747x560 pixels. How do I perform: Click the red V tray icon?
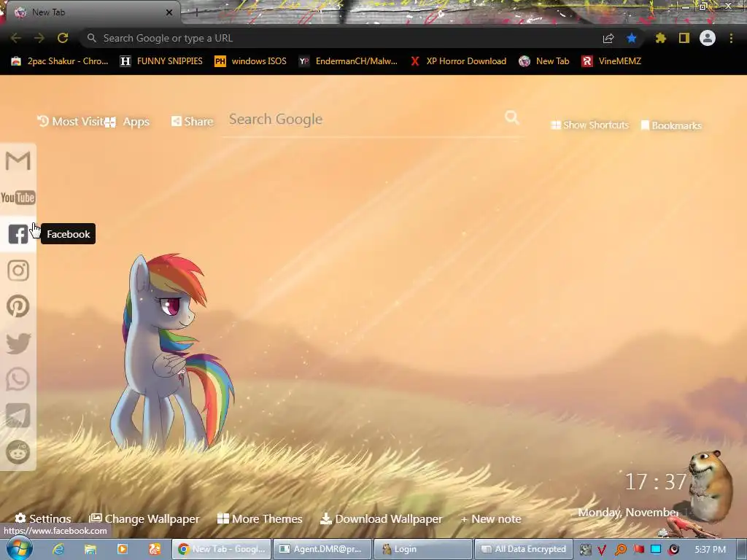(602, 550)
